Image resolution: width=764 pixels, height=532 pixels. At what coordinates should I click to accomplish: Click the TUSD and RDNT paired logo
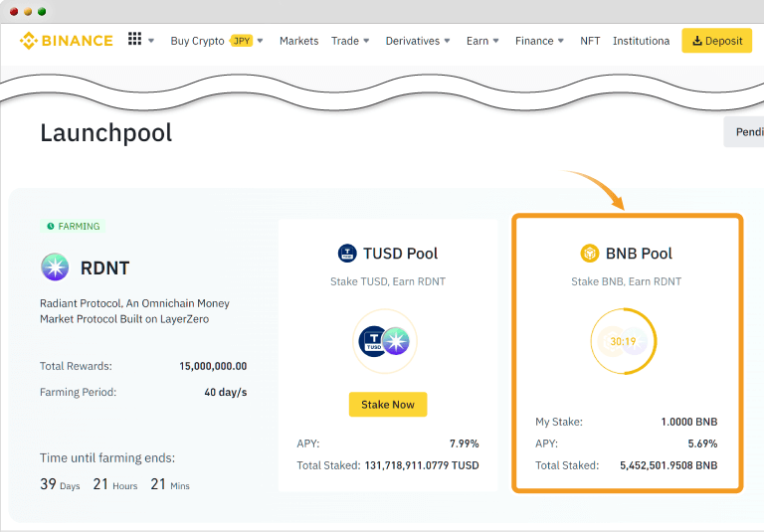(x=384, y=341)
